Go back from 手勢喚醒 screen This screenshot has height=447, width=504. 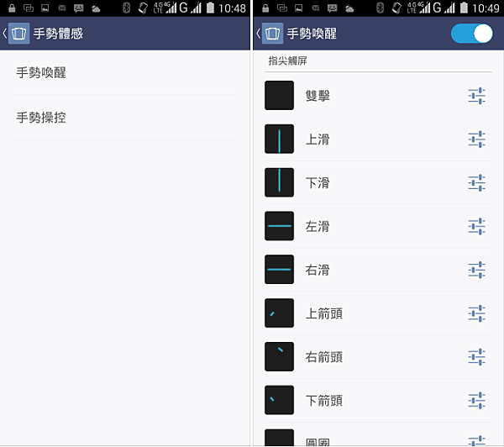click(259, 34)
